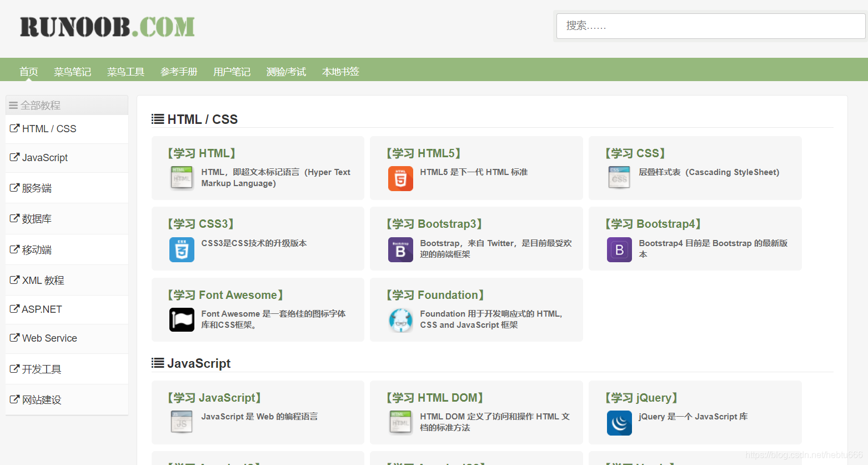Click the external-link icon beside XML 教程
868x465 pixels.
pyautogui.click(x=14, y=280)
